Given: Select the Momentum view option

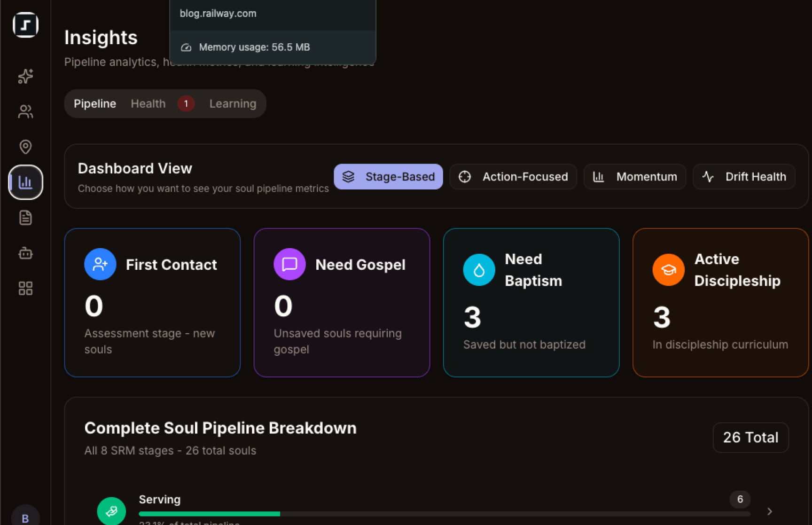Looking at the screenshot, I should 634,177.
